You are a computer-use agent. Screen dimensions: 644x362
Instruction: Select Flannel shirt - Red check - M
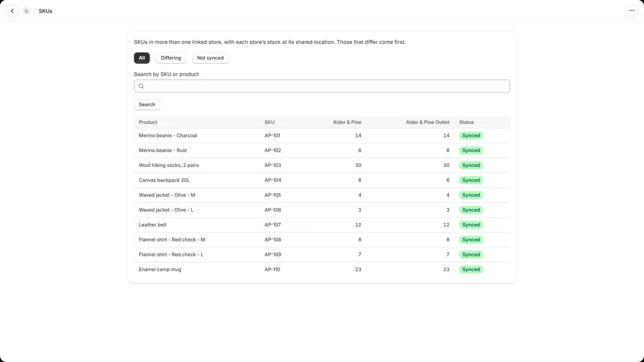tap(172, 240)
